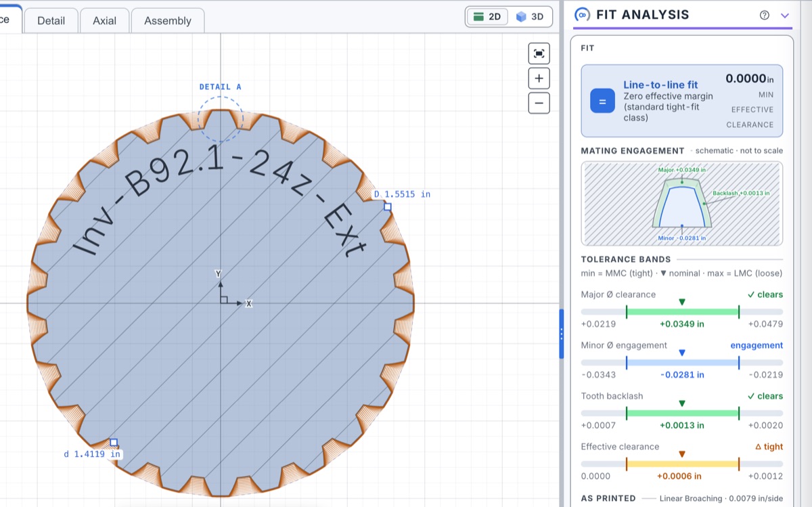Click the Minor Ø engagement blue tolerance band
This screenshot has height=507, width=812.
point(682,363)
